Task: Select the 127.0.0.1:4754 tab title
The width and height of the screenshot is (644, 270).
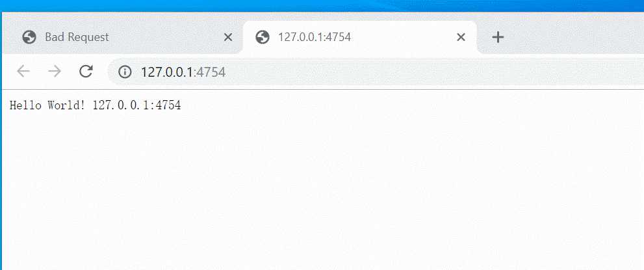Action: point(314,37)
